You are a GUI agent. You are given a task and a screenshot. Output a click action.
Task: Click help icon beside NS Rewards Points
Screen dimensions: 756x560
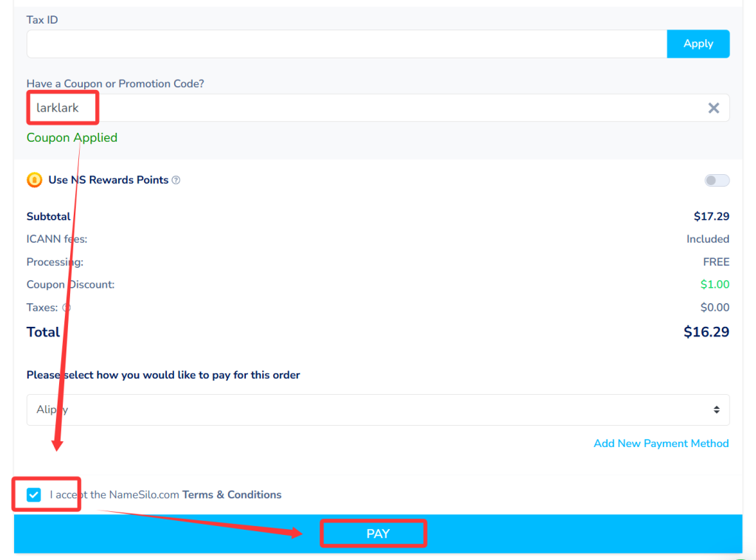[x=176, y=180]
